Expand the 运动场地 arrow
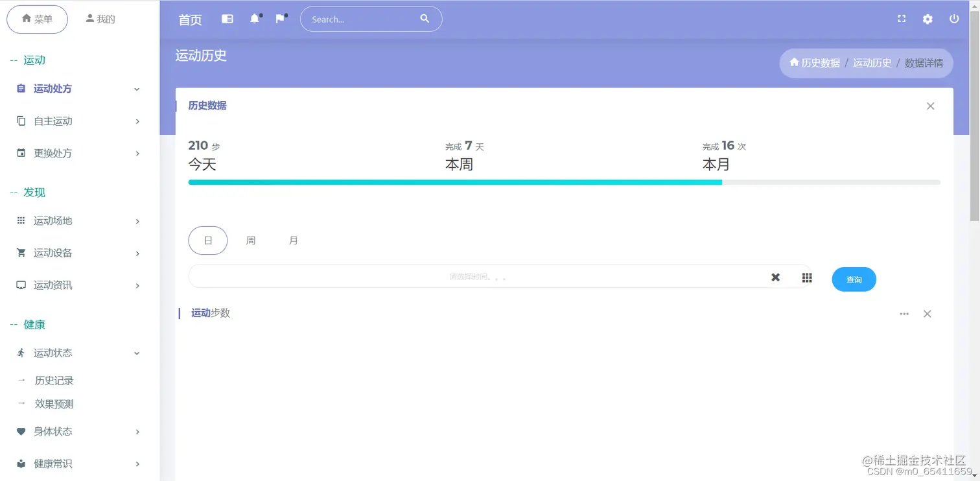This screenshot has height=481, width=980. click(x=137, y=221)
